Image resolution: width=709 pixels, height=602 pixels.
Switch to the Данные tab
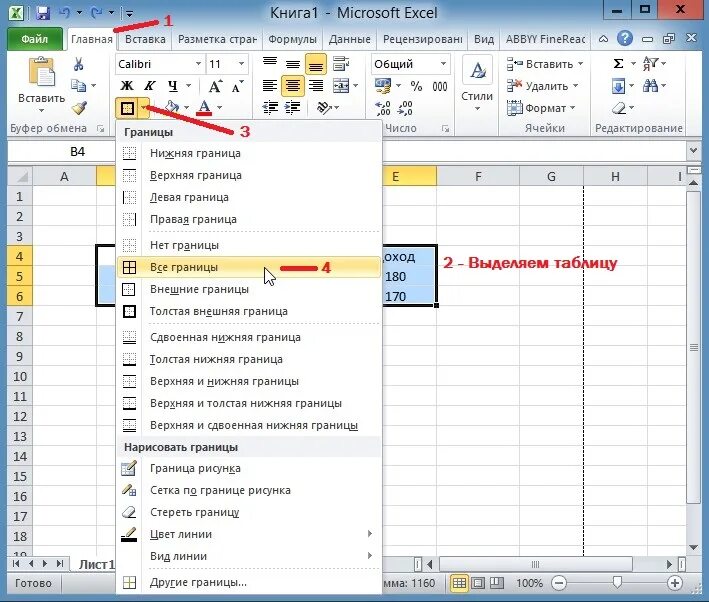tap(350, 39)
